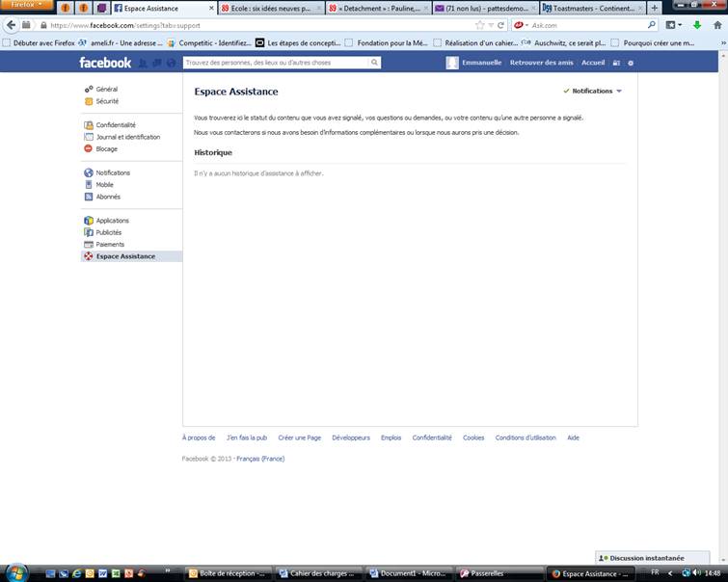Open Paiements settings

tap(110, 245)
